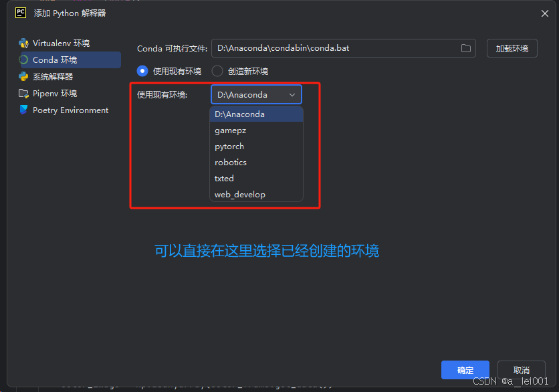Select Conda 环境 in the sidebar
Screen dimensions: 559x392
70,60
